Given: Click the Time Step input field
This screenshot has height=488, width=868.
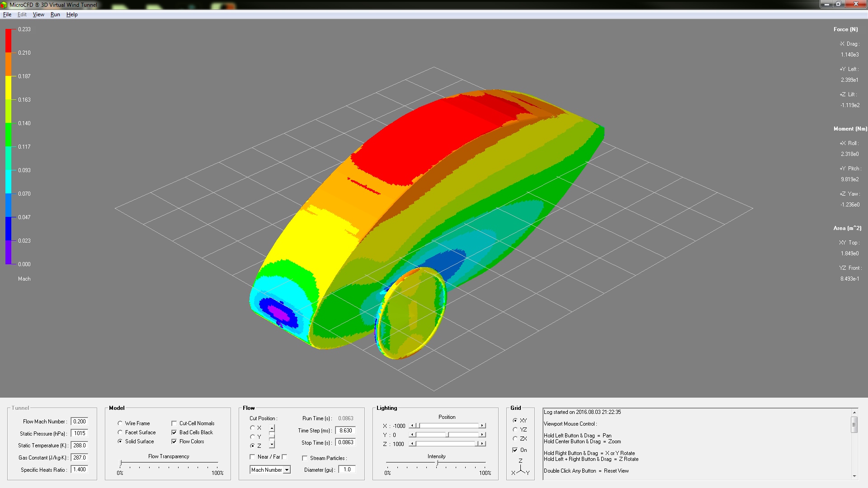Looking at the screenshot, I should coord(346,431).
